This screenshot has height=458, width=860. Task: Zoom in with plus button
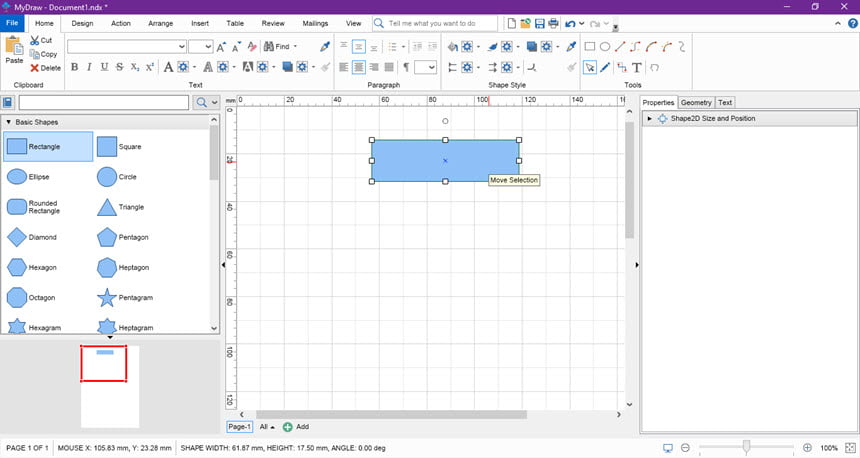coord(807,448)
